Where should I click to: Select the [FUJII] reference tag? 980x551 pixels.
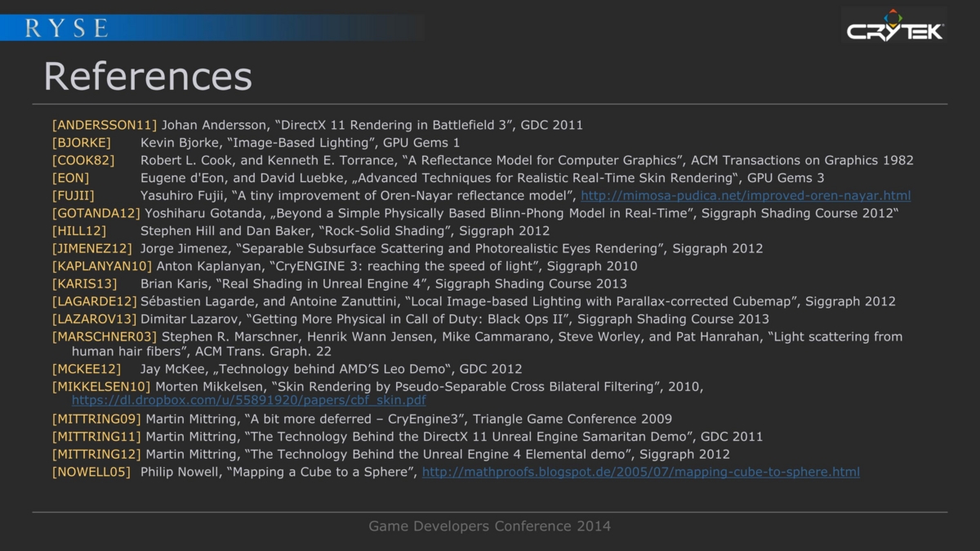click(73, 196)
